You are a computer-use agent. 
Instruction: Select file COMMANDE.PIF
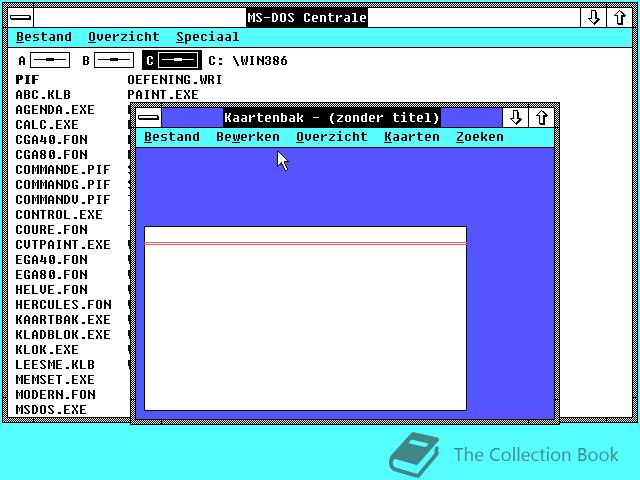(x=63, y=170)
